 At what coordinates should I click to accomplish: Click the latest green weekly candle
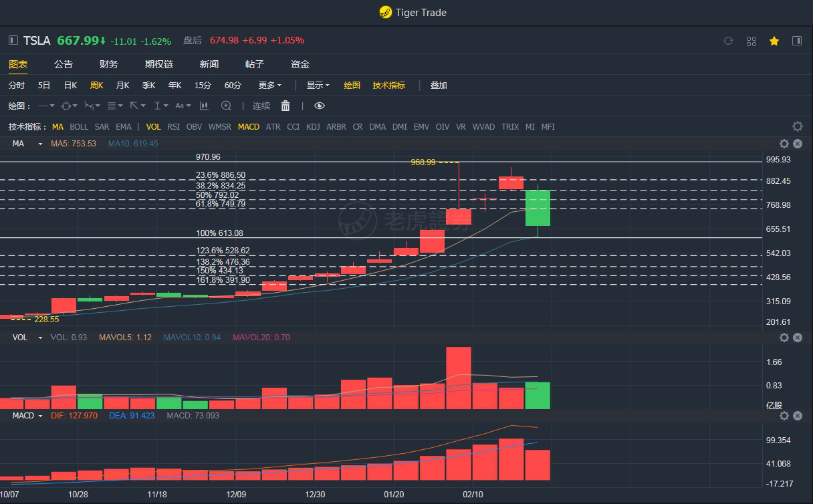(x=538, y=208)
